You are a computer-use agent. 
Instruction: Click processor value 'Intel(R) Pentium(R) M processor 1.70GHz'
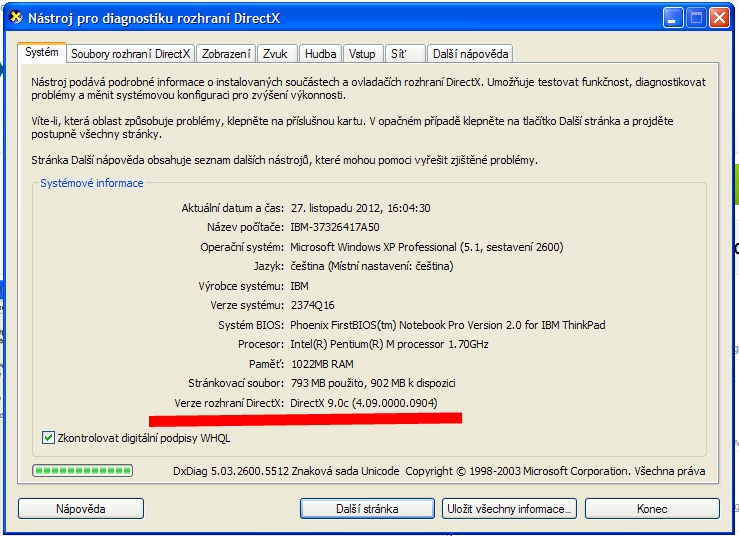pos(389,344)
